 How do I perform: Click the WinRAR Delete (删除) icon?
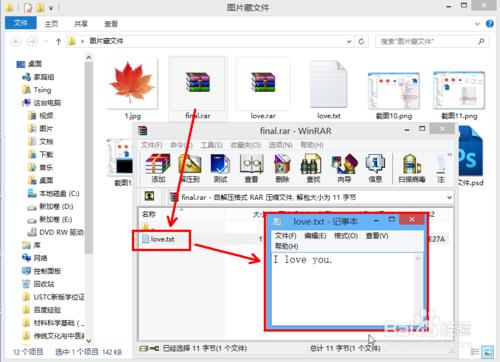tap(282, 168)
